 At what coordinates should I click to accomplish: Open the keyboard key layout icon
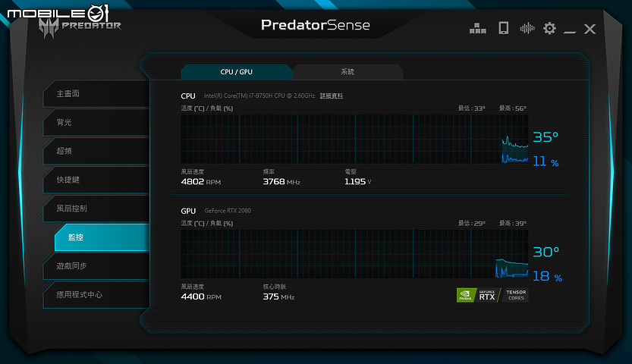tap(478, 28)
